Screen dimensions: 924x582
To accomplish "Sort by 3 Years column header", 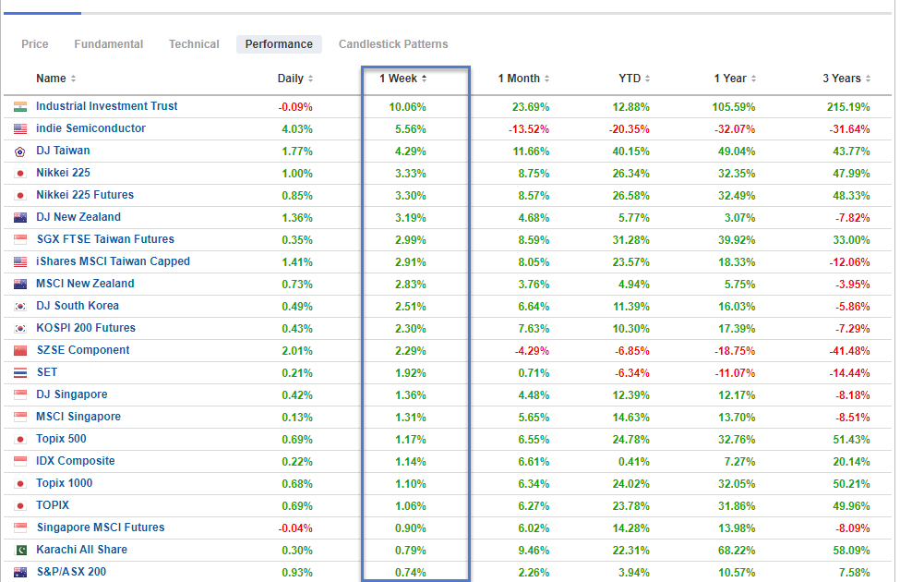I will (846, 79).
